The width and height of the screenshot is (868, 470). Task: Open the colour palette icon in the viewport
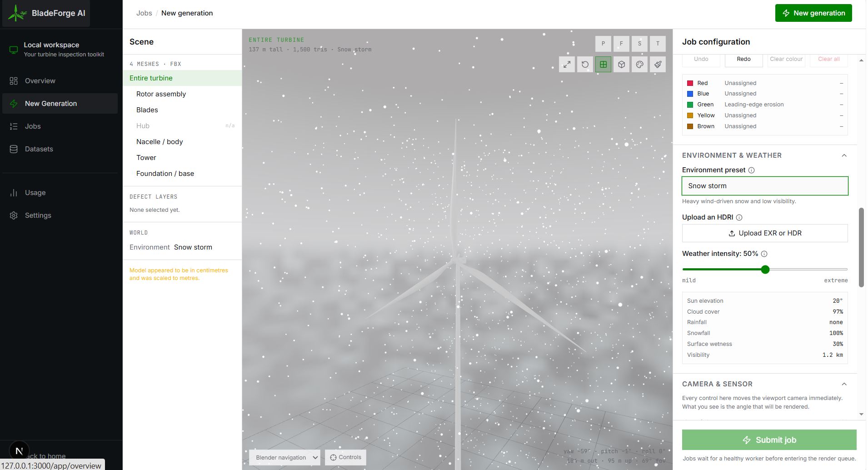pyautogui.click(x=639, y=65)
